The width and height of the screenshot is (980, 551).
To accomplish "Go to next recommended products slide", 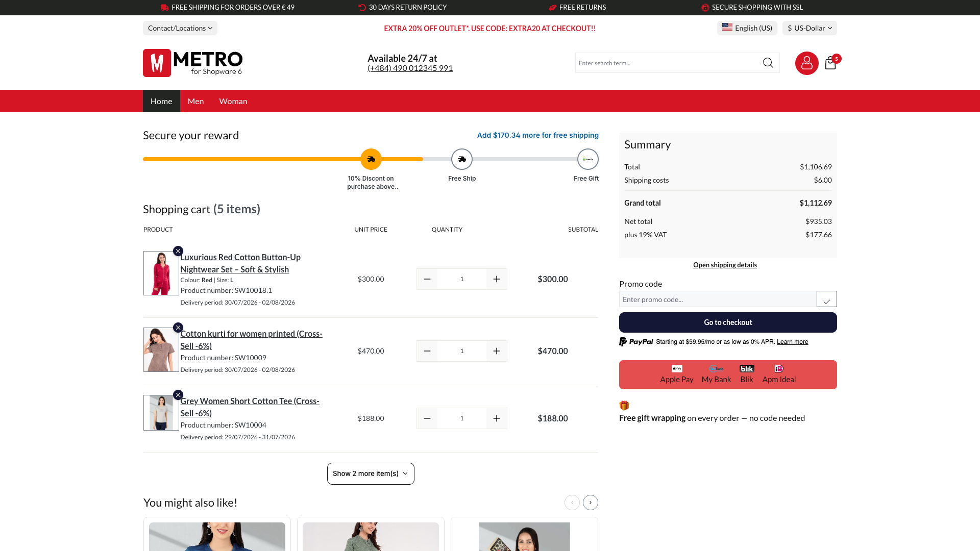I will 591,503.
